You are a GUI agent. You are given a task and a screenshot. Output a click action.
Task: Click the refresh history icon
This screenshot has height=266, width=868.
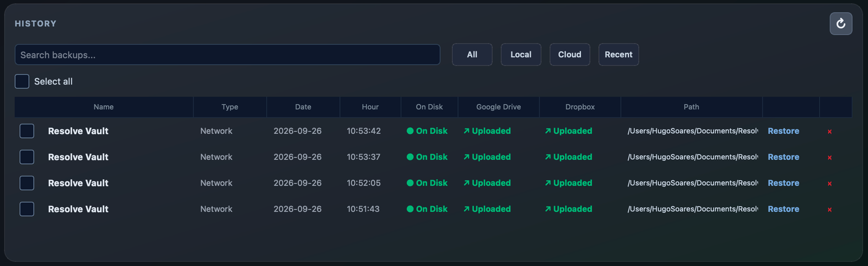(841, 24)
